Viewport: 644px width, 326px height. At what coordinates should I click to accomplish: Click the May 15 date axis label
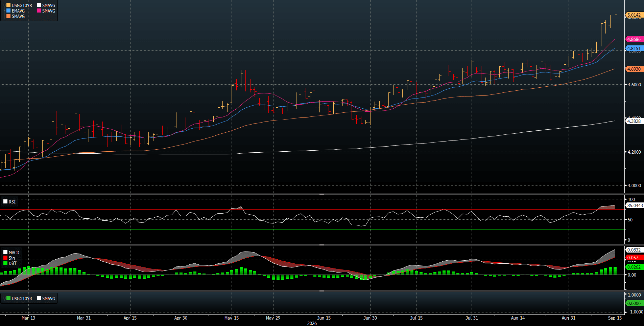tap(232, 318)
